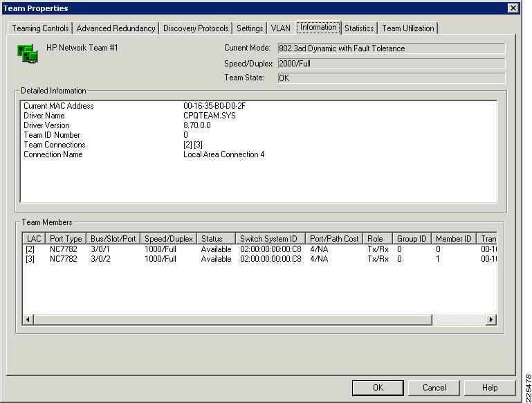Select the Information tab
Viewport: 532px width, 403px height.
pos(318,27)
